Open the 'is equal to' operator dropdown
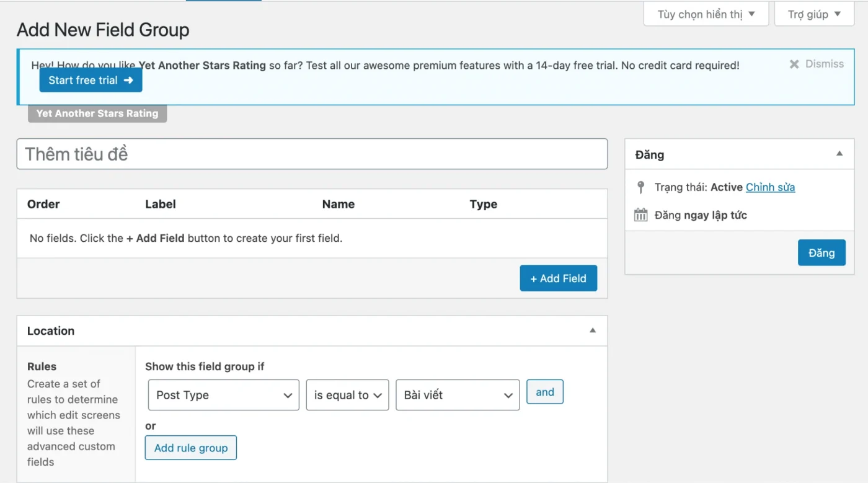Image resolution: width=868 pixels, height=483 pixels. (347, 395)
